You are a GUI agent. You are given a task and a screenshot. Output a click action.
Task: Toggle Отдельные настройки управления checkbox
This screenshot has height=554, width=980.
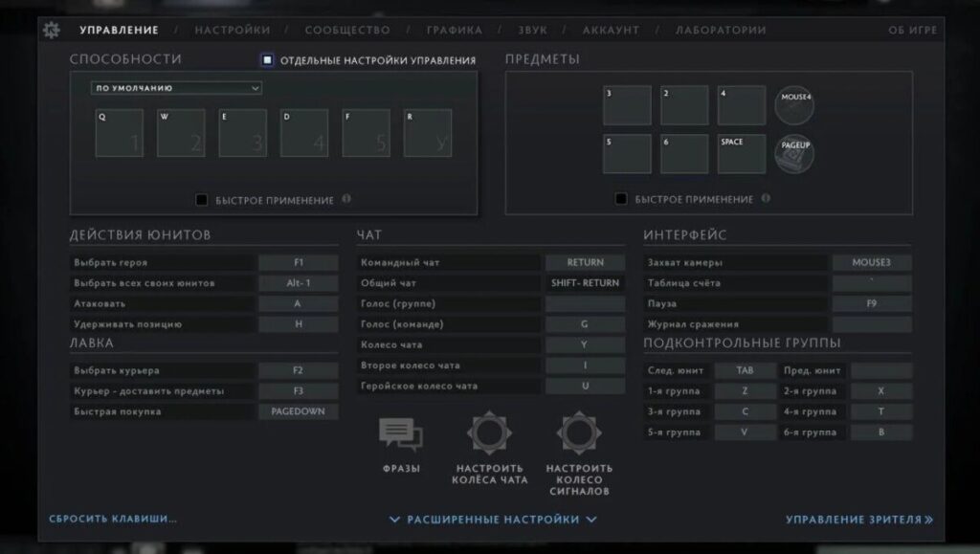pos(268,60)
